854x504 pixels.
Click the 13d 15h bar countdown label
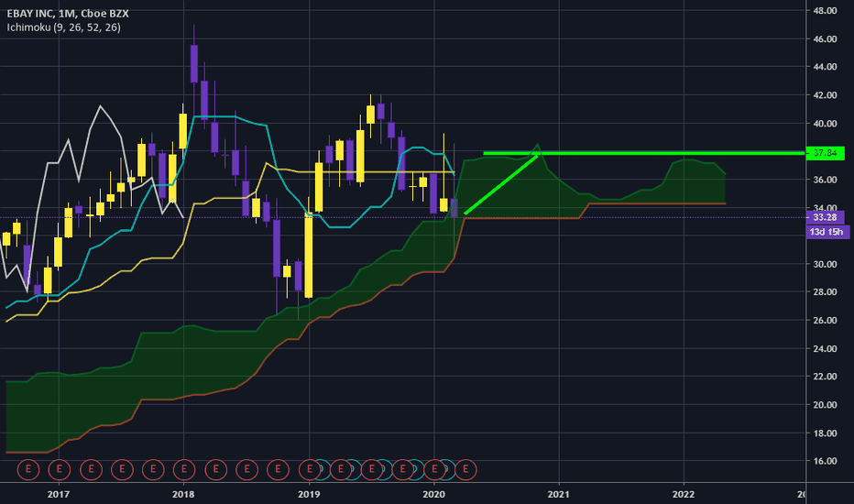(827, 232)
